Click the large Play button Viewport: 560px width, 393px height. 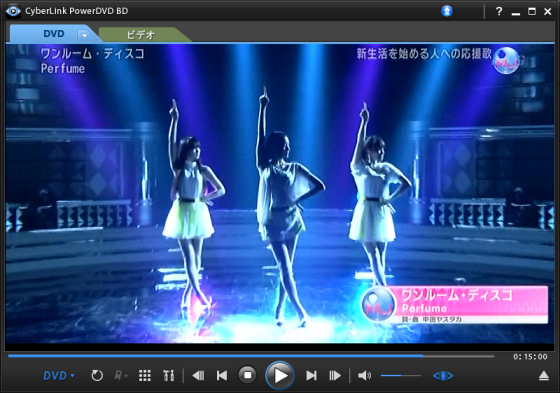tap(280, 375)
